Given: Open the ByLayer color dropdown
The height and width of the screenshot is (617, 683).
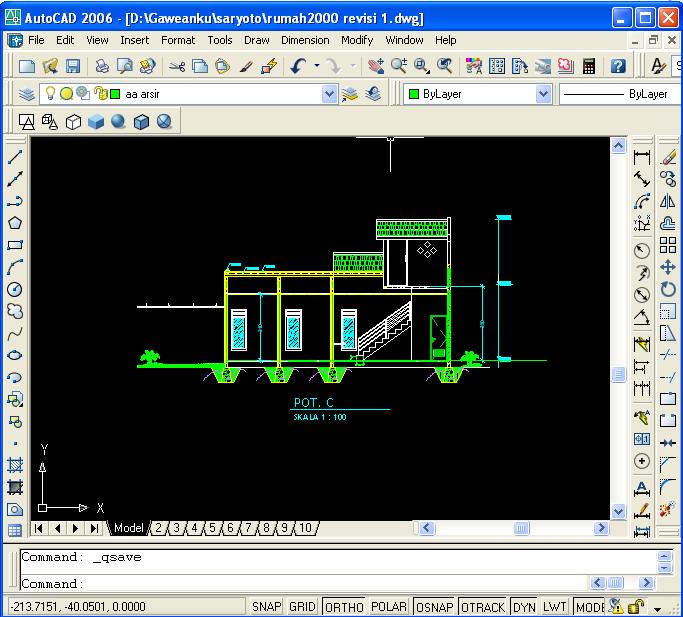Looking at the screenshot, I should (x=543, y=94).
